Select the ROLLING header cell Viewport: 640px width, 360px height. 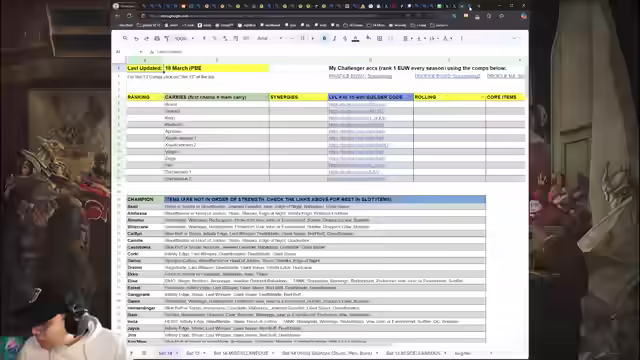[449, 97]
